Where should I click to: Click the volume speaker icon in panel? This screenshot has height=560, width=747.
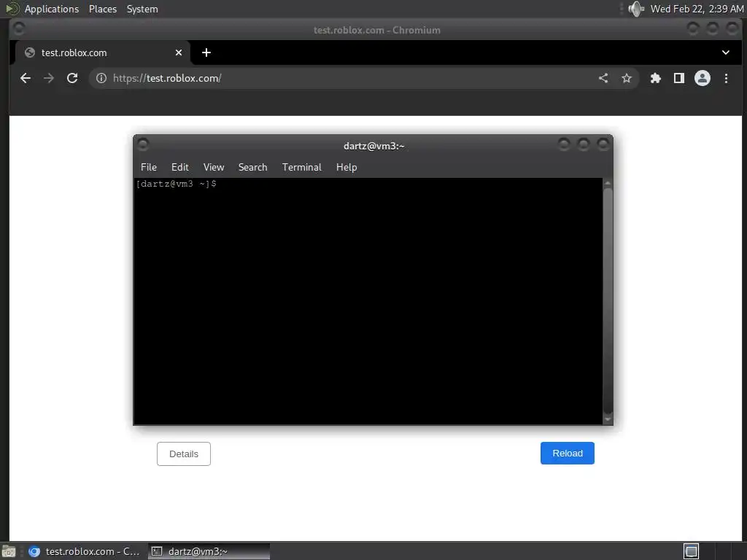(x=635, y=9)
